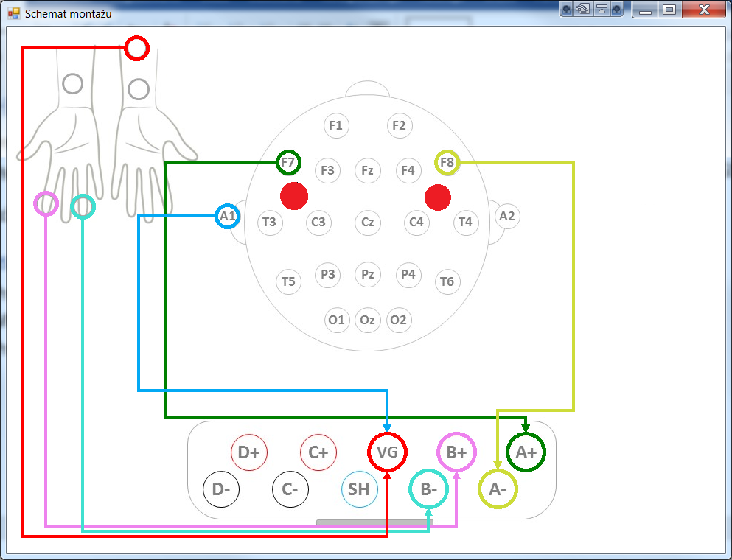Click the C- amplifier input
732x560 pixels.
tap(290, 489)
